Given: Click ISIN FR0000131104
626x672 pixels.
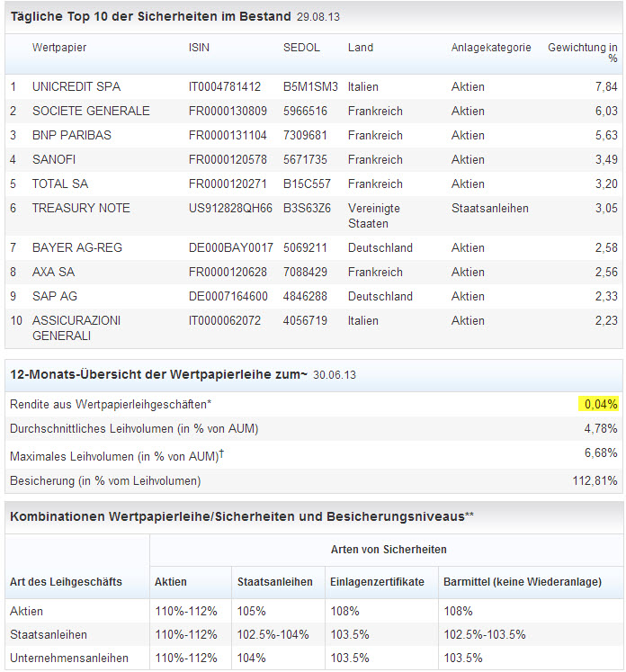Looking at the screenshot, I should click(228, 136).
